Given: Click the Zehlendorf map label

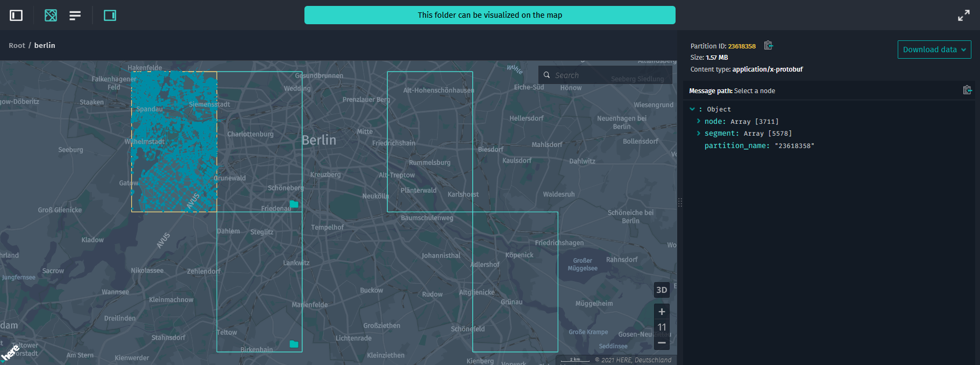Looking at the screenshot, I should 203,271.
